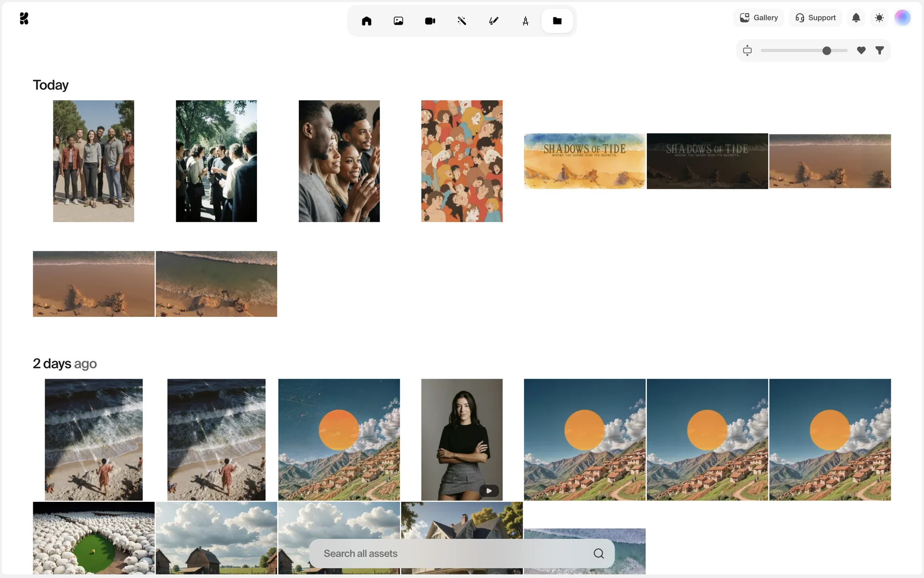This screenshot has width=924, height=578.
Task: Select the assets folder tab
Action: [x=557, y=21]
